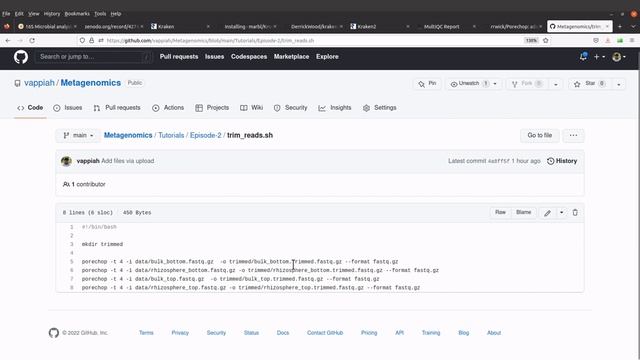Click the browser back arrow
The height and width of the screenshot is (360, 640).
[x=8, y=40]
